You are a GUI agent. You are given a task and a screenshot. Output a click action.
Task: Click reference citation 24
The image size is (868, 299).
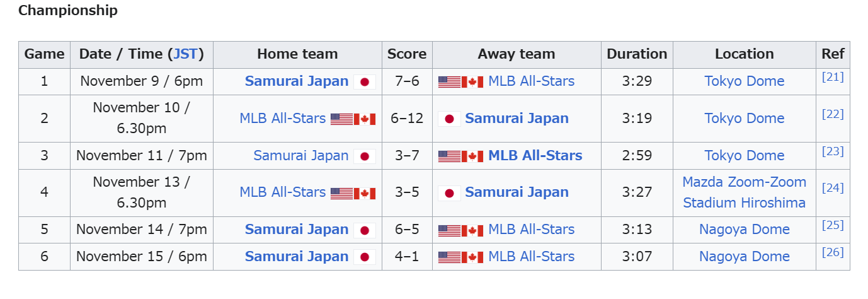click(x=832, y=188)
